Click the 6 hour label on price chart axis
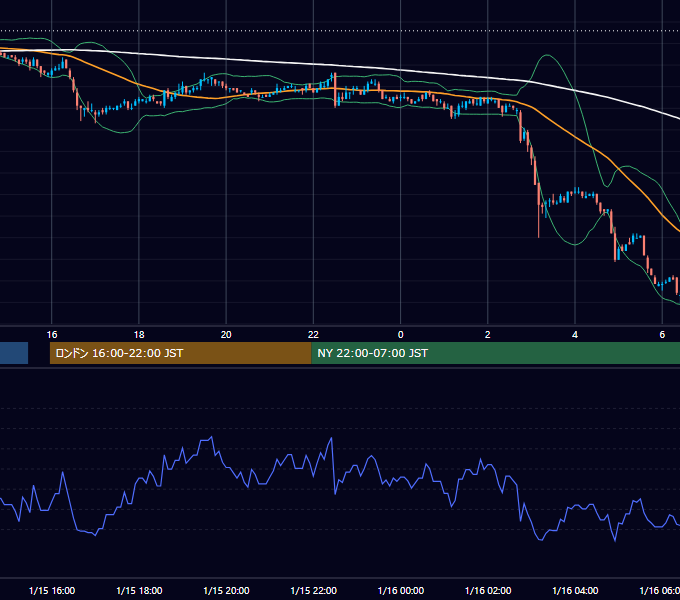Screen dimensions: 680x600 coord(662,335)
